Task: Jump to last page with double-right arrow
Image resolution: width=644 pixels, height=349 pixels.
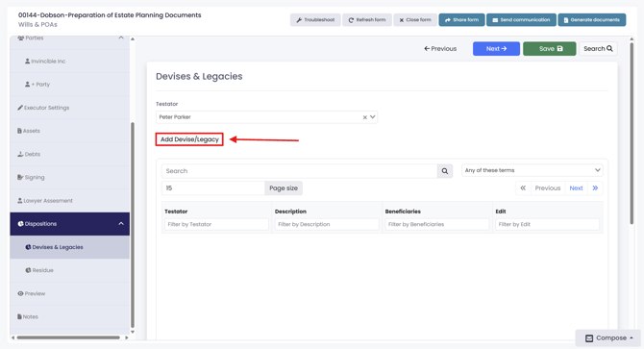Action: 595,188
